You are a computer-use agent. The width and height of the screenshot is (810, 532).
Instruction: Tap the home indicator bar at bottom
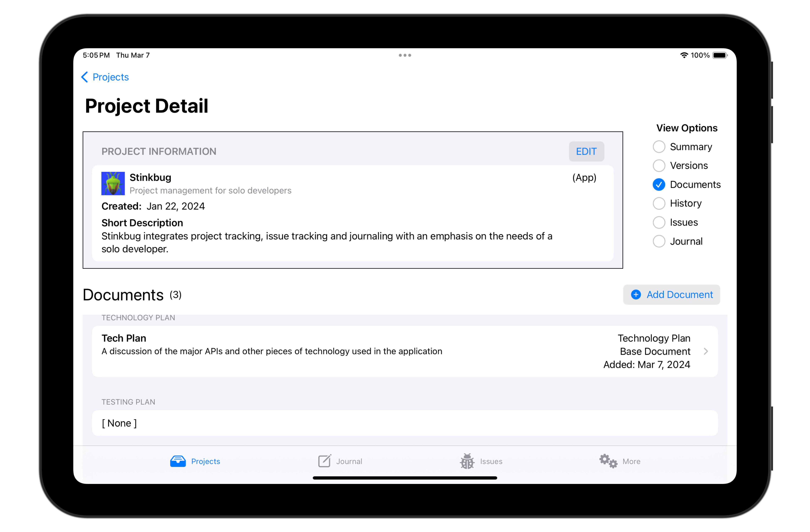(405, 478)
